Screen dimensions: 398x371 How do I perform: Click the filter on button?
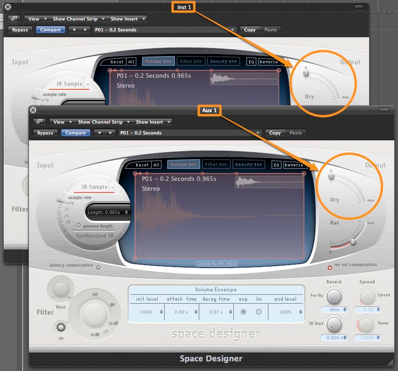(60, 327)
